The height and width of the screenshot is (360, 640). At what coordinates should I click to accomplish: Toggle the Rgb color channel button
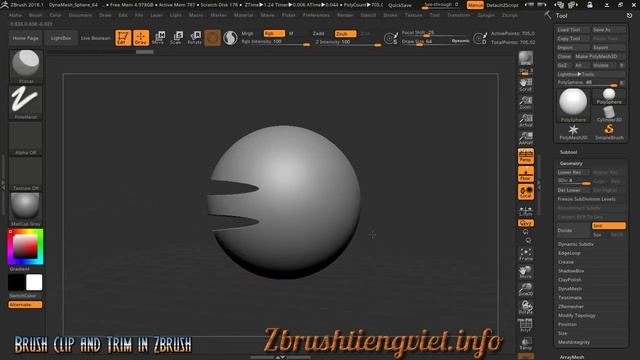[274, 33]
